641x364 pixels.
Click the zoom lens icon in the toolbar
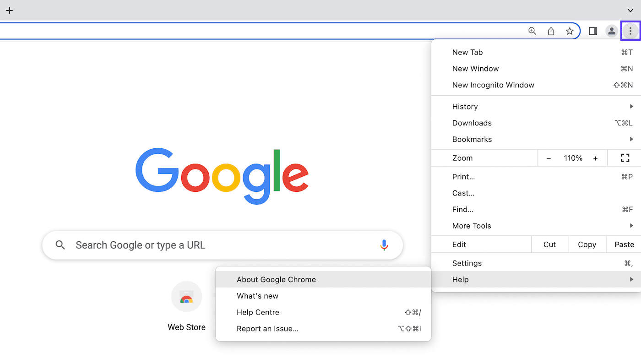coord(532,31)
